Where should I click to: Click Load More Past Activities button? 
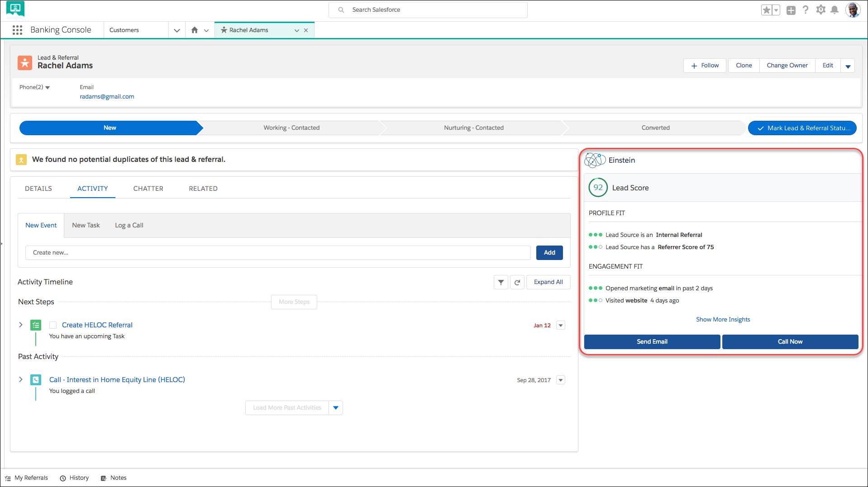tap(287, 408)
